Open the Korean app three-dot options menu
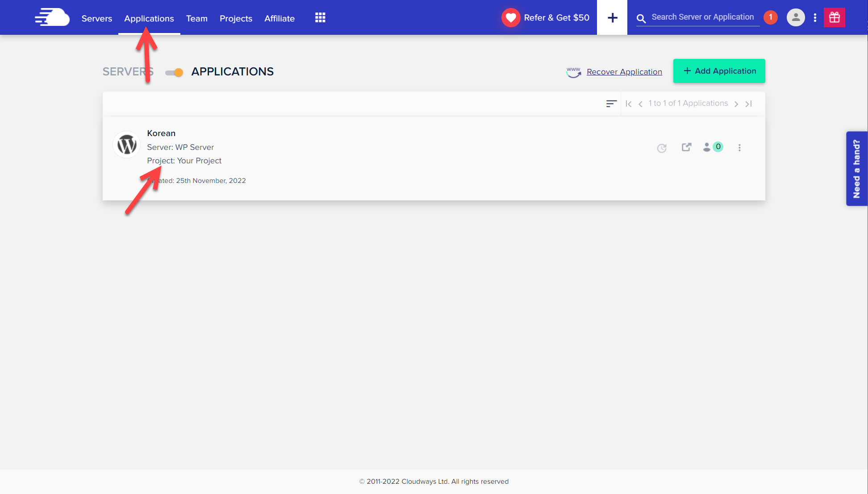This screenshot has width=868, height=494. click(x=739, y=148)
